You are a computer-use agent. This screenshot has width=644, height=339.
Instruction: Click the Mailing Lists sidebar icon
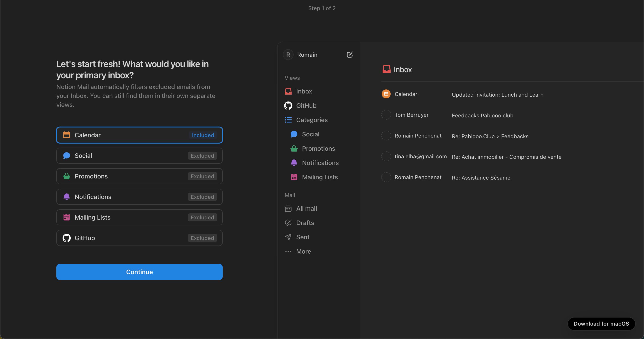(294, 177)
